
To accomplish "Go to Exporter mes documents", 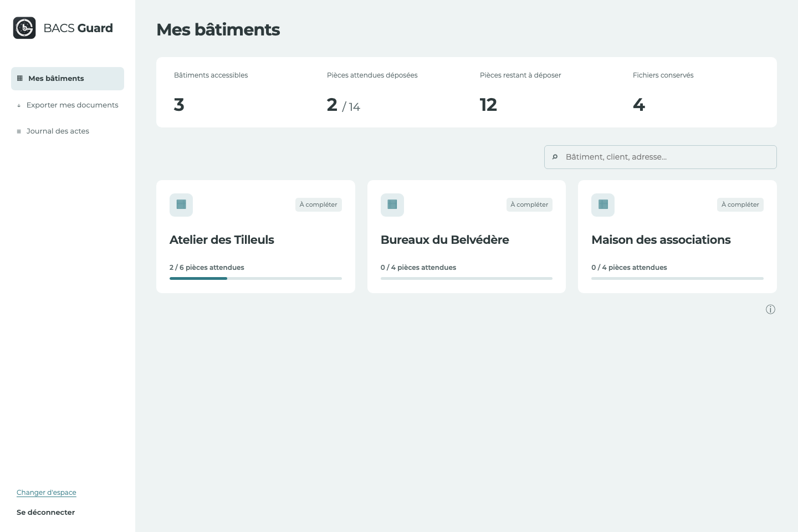I will point(68,105).
